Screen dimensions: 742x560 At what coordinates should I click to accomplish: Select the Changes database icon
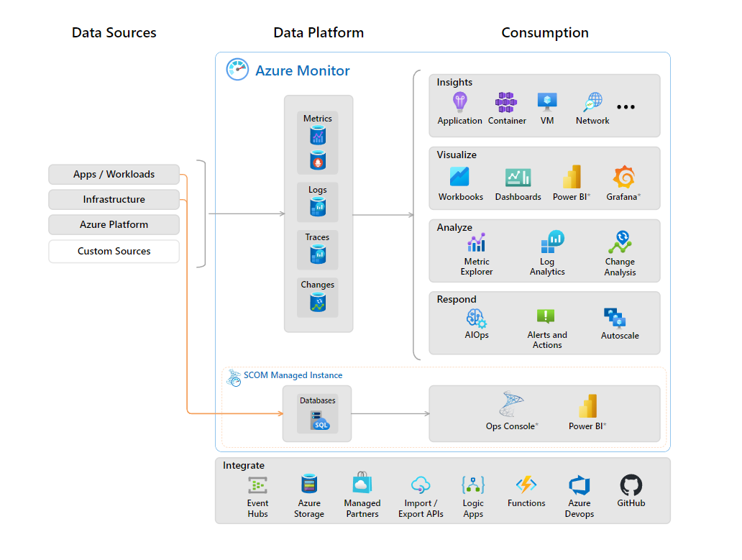tap(318, 302)
